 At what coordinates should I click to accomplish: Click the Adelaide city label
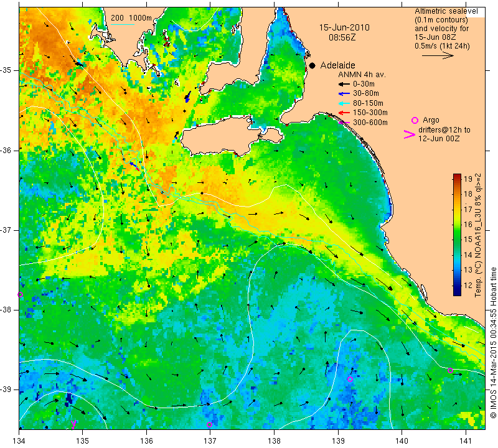(x=337, y=65)
